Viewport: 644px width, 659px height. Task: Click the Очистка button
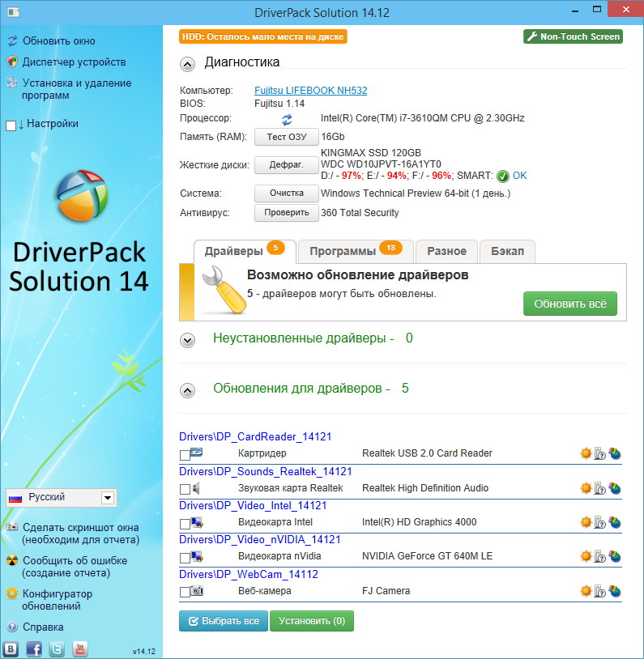(287, 193)
